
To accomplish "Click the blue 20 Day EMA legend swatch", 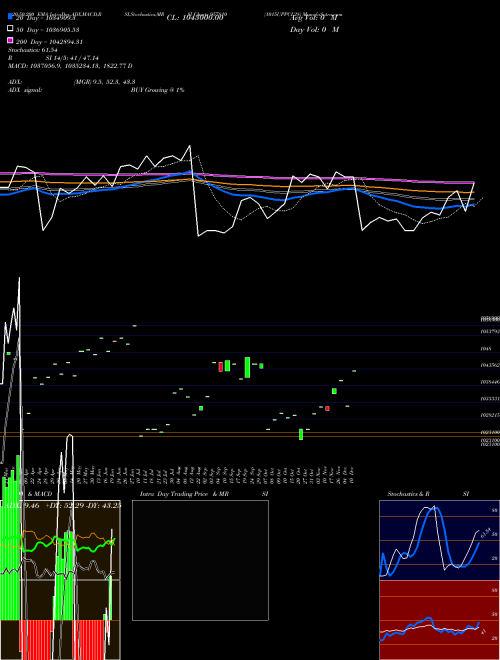I will [x=10, y=16].
